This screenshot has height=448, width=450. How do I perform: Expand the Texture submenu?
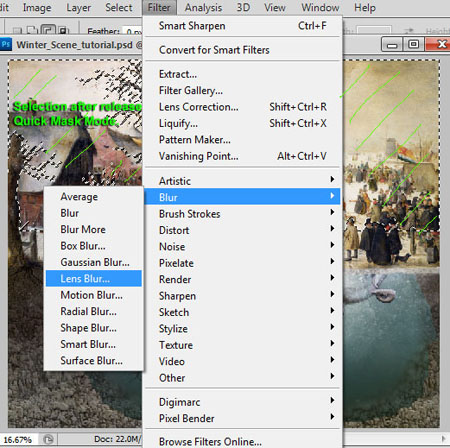coord(242,345)
